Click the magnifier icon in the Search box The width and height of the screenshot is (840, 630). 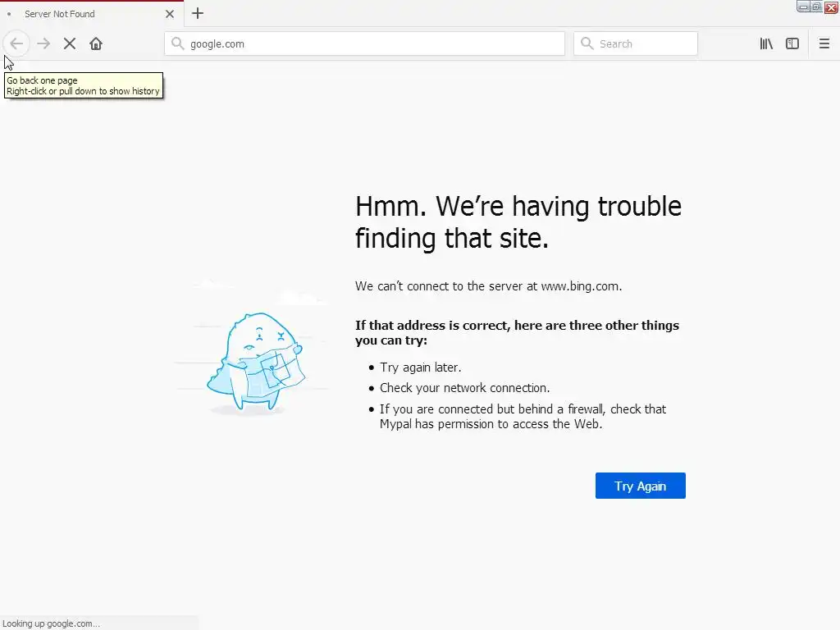click(x=587, y=43)
